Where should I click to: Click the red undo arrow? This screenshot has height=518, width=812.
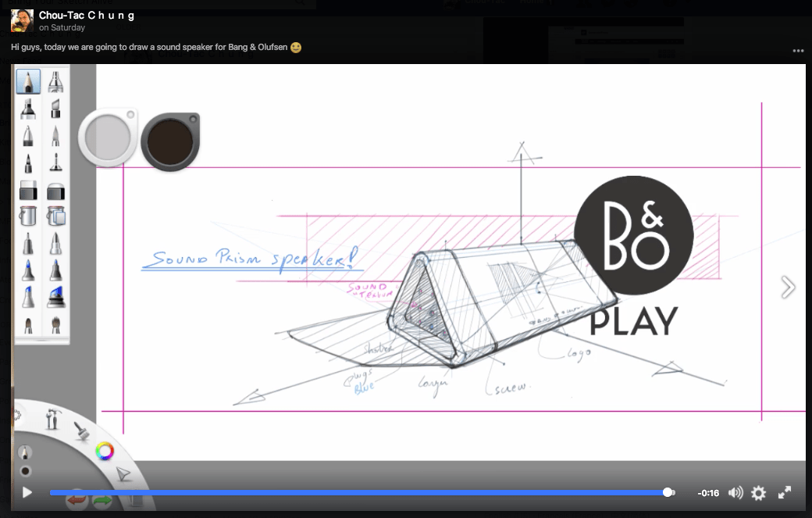pos(77,500)
